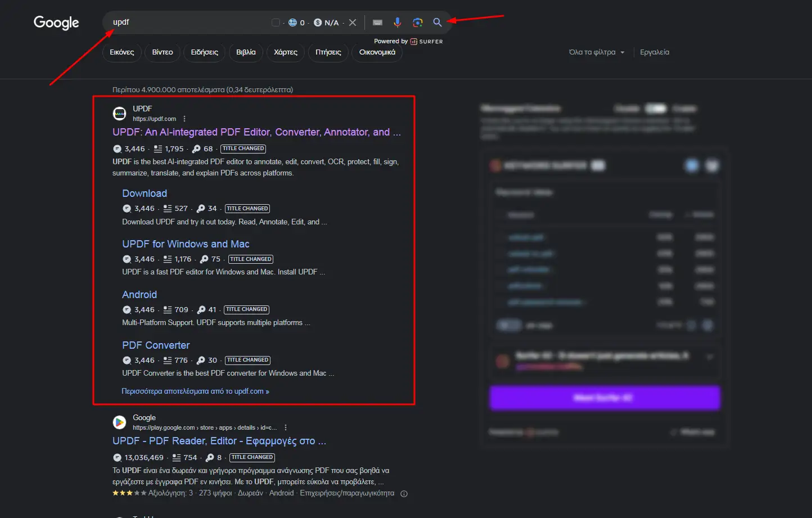
Task: Clear the search query with the X
Action: 353,22
